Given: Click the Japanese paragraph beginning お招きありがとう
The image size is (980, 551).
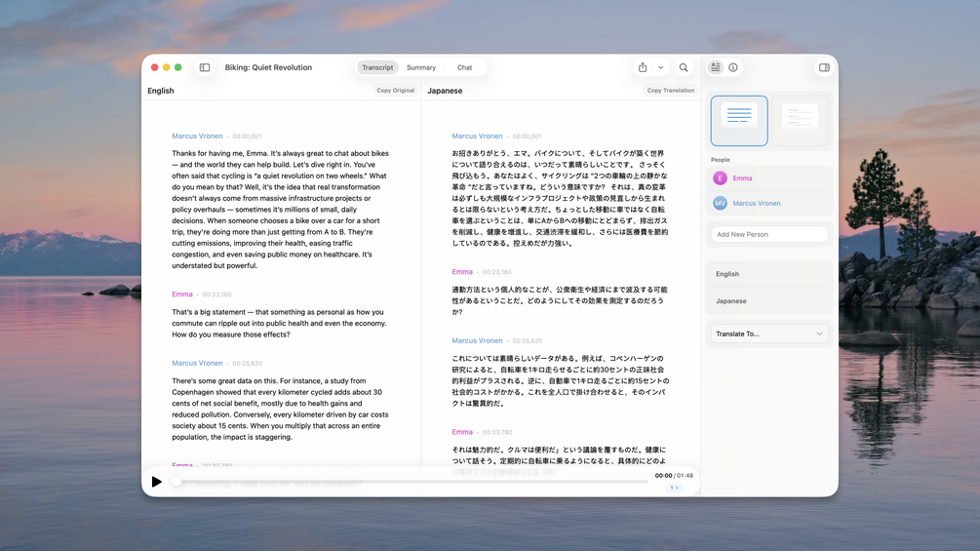Looking at the screenshot, I should tap(560, 198).
